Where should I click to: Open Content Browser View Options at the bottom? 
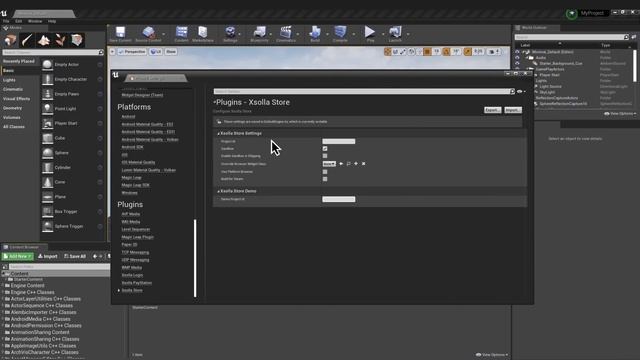pos(492,355)
